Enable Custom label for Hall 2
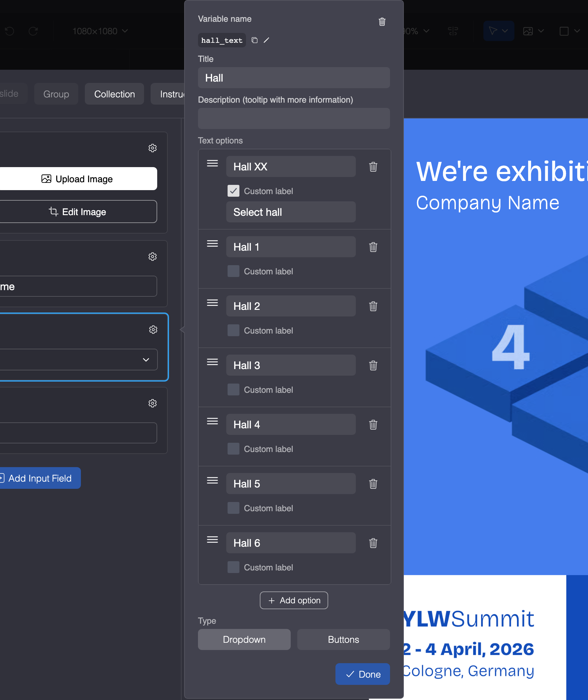Image resolution: width=588 pixels, height=700 pixels. point(233,330)
